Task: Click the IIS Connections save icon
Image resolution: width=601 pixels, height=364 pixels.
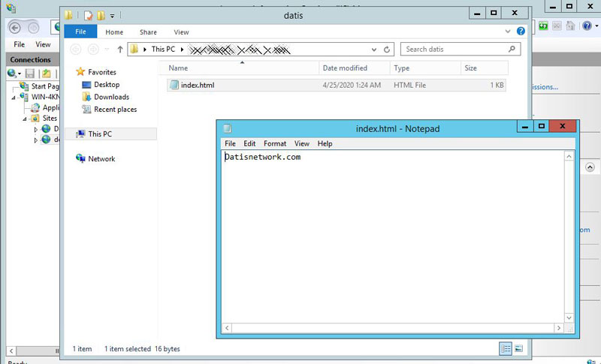Action: (x=29, y=73)
